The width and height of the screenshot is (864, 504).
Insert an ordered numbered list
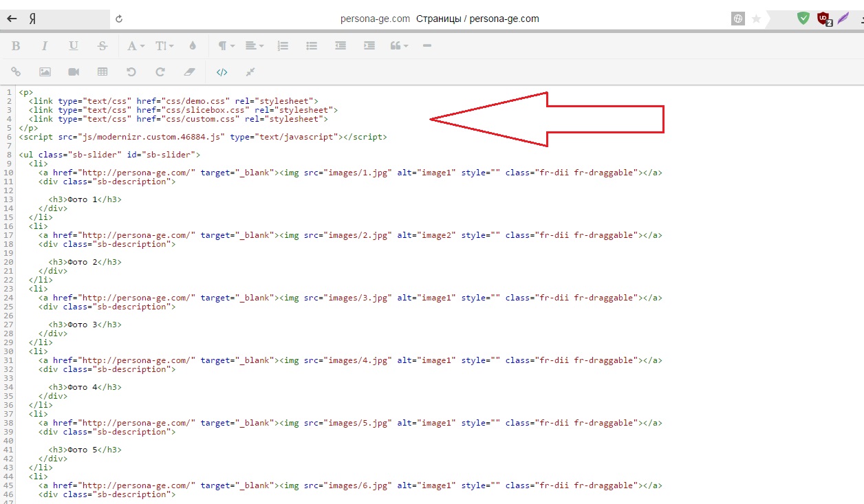(283, 46)
